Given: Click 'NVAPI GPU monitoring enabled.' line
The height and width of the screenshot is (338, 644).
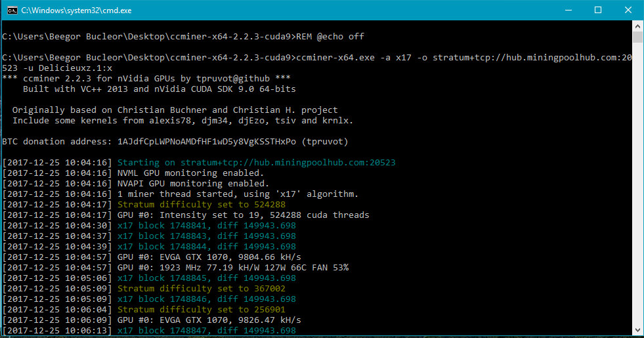Looking at the screenshot, I should 135,184.
